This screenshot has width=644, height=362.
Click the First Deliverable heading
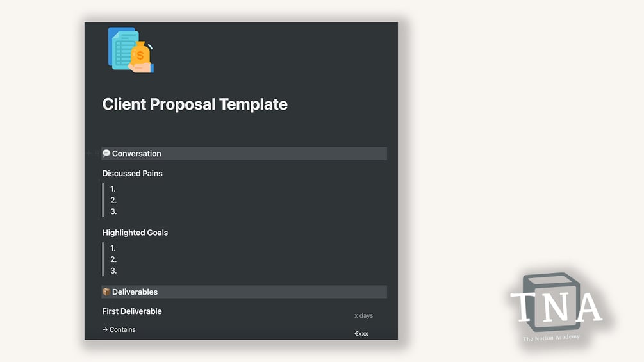(x=132, y=311)
